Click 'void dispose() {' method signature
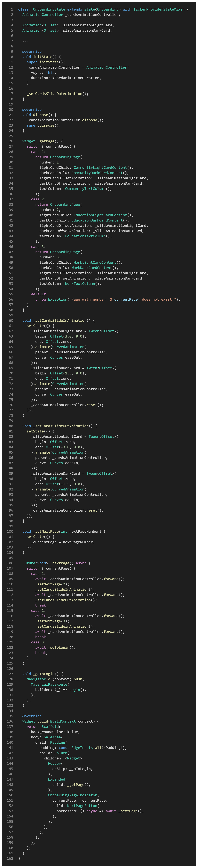Viewport: 198px width, 868px height. pos(39,115)
